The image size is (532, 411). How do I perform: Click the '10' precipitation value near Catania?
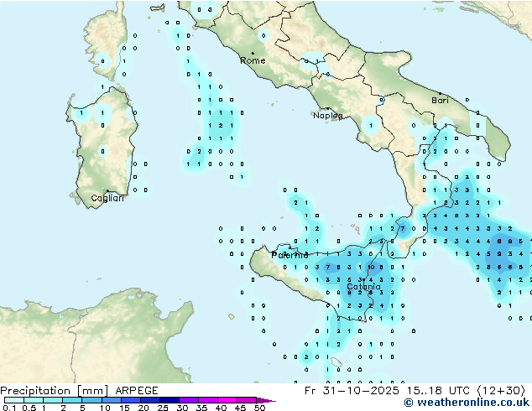(371, 268)
